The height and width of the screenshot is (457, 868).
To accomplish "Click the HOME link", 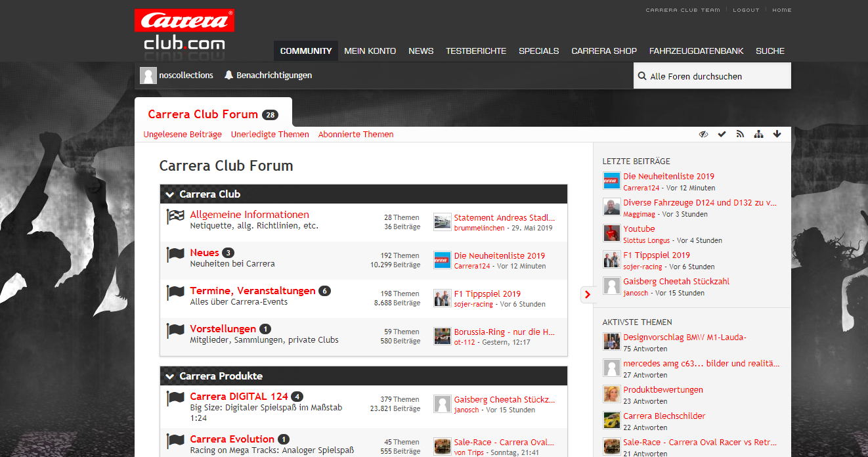I will point(782,10).
